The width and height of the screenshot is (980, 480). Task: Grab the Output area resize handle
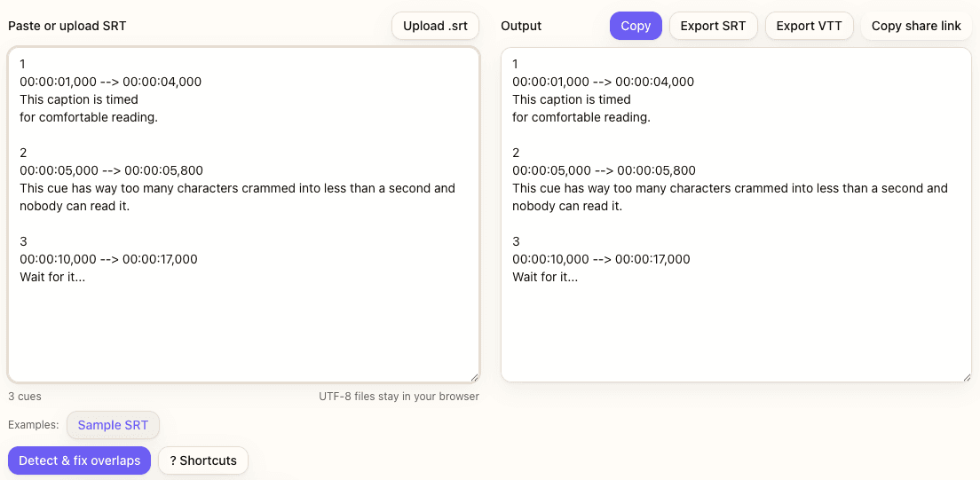(967, 377)
